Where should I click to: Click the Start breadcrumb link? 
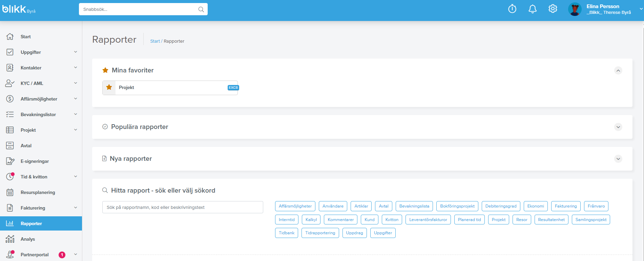pos(155,41)
